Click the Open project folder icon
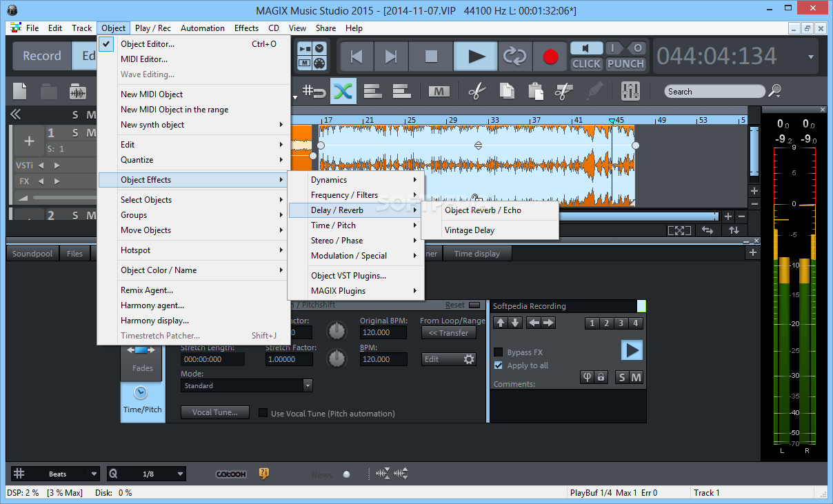 [x=49, y=91]
